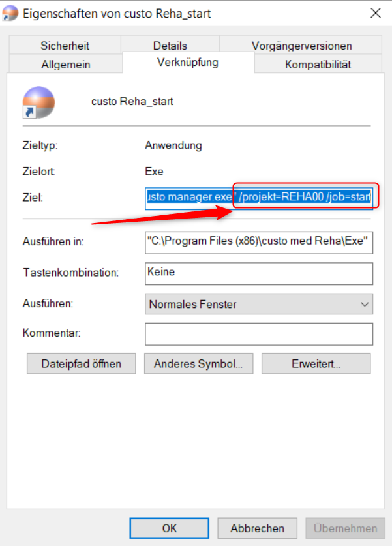Close the properties dialog window
The image size is (392, 546).
pos(376,13)
